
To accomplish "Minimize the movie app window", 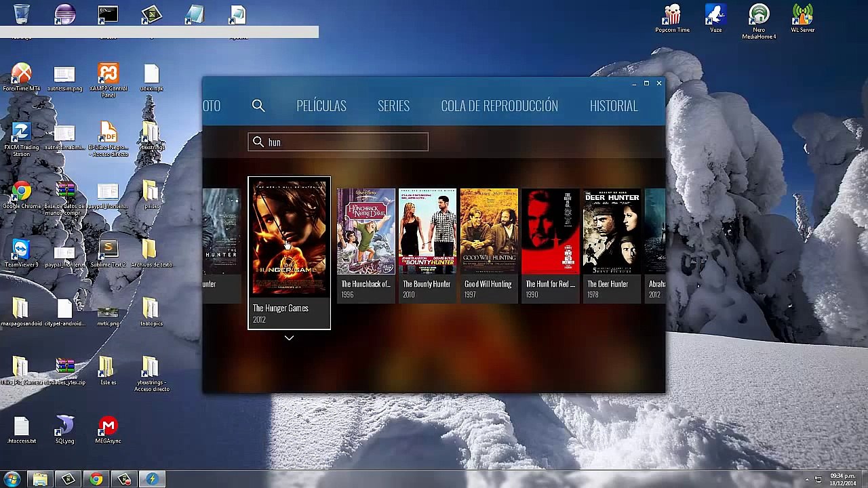I will point(634,83).
